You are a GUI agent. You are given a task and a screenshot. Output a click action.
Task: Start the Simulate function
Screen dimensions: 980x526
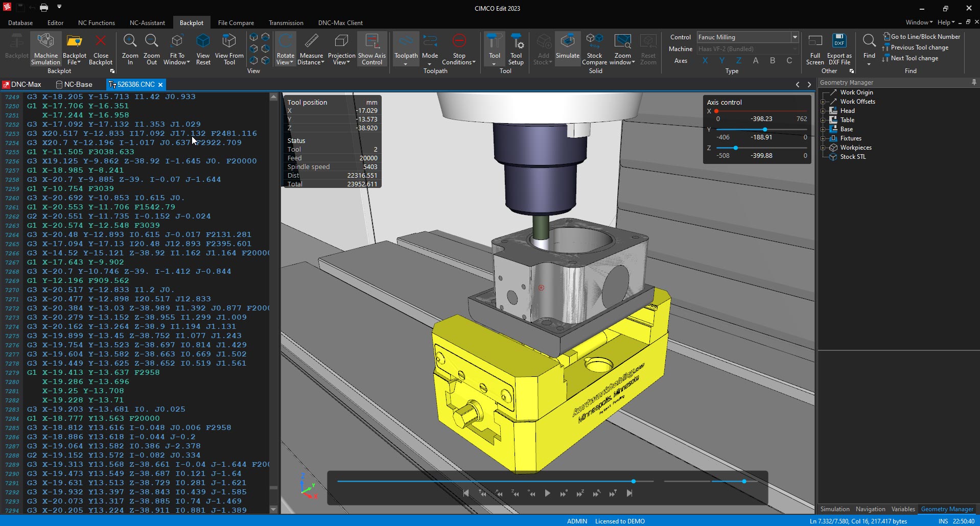coord(567,47)
